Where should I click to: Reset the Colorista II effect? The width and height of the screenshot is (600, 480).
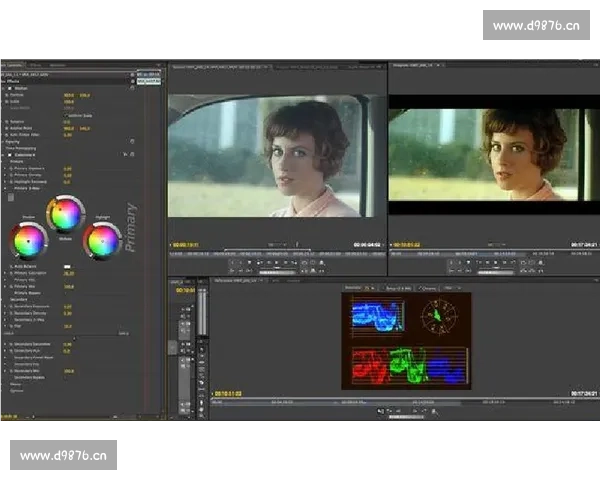tap(131, 155)
